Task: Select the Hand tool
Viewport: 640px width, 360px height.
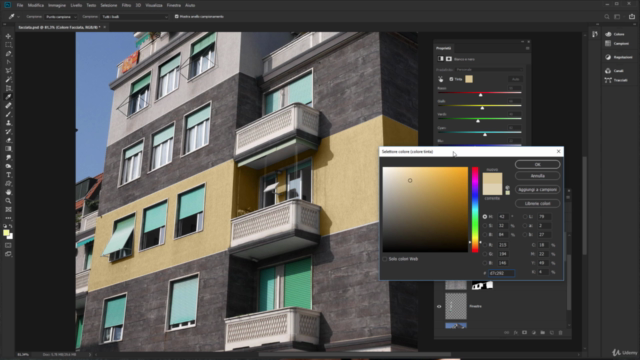Action: click(8, 192)
